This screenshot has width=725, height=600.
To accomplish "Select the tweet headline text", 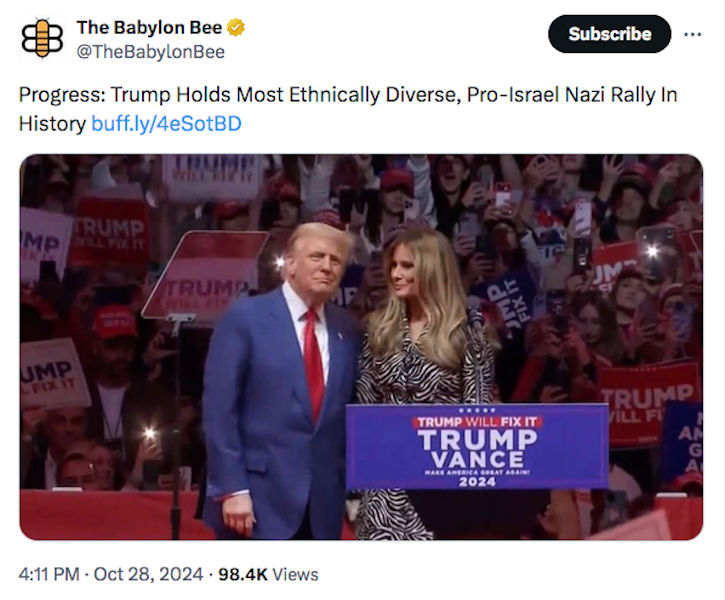I will coord(348,109).
